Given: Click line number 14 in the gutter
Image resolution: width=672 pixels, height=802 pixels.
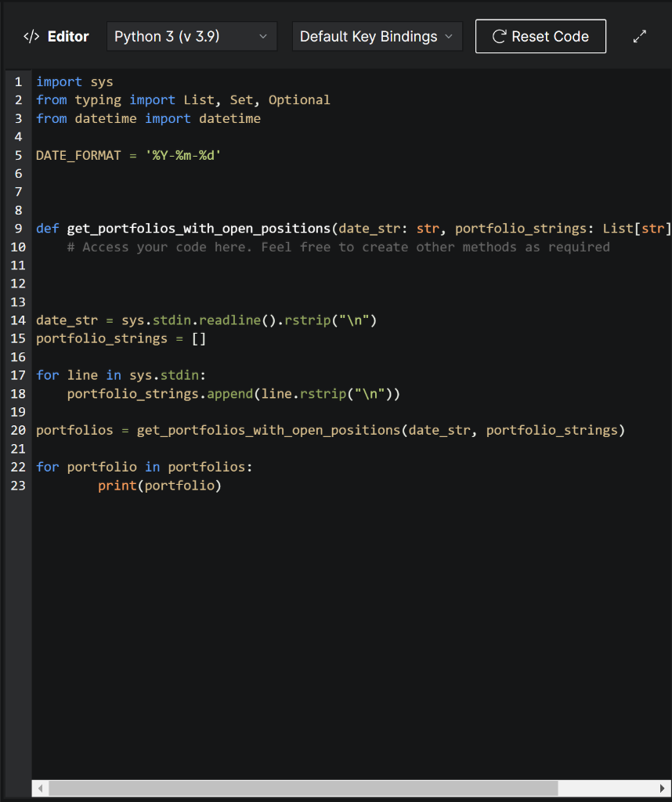Looking at the screenshot, I should 18,320.
